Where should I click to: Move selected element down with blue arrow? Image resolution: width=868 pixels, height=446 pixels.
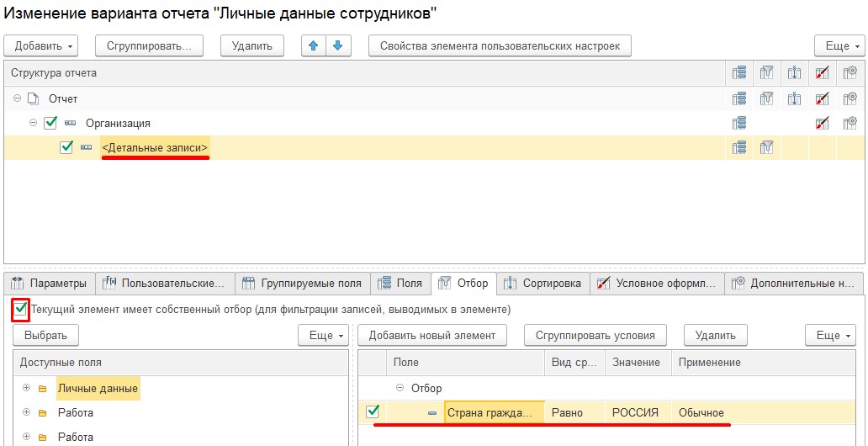point(338,45)
